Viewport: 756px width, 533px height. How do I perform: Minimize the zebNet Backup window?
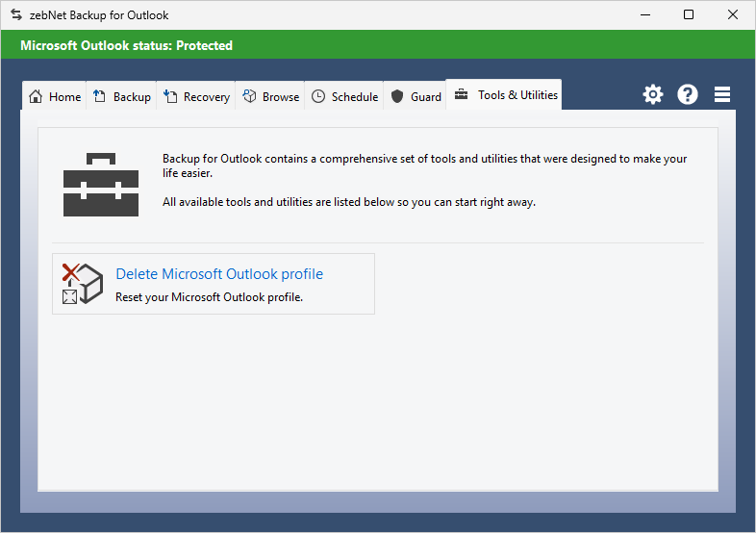coord(643,15)
